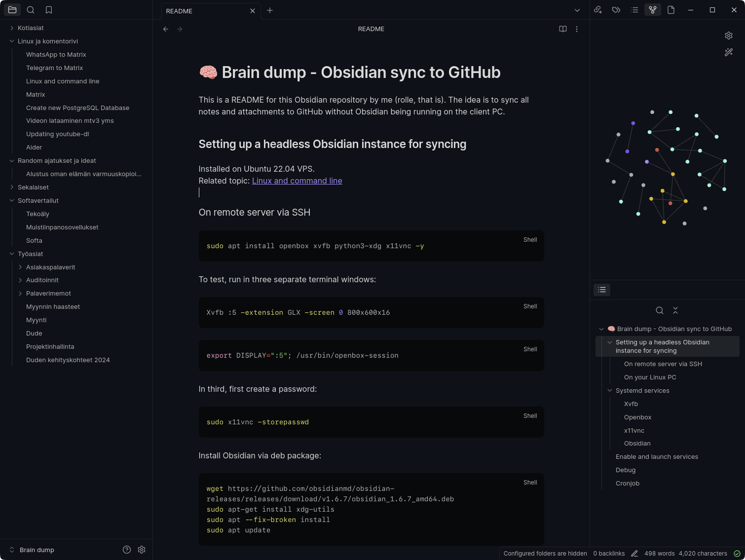Open the tab list dropdown arrow
745x560 pixels.
577,10
